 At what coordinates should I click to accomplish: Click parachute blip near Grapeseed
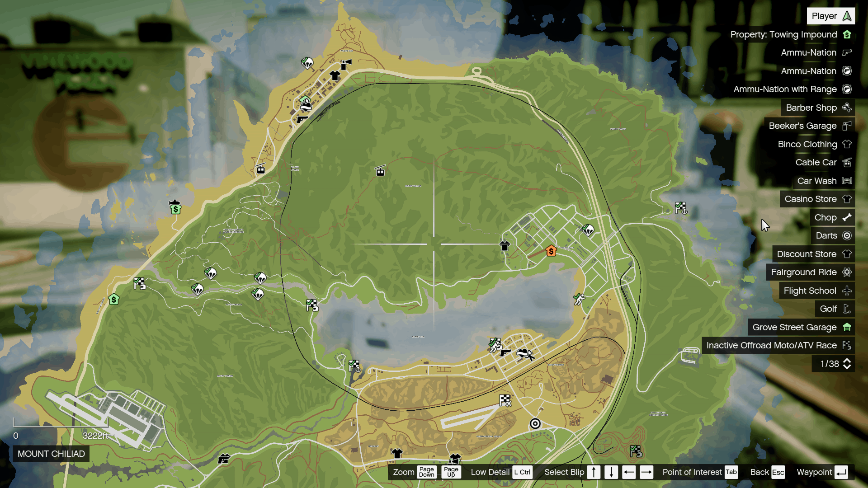click(x=588, y=230)
